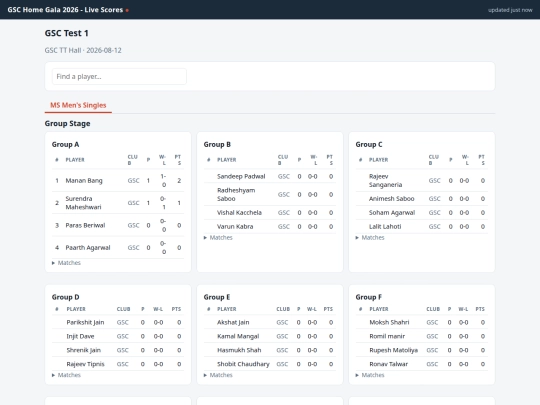This screenshot has width=540, height=405.
Task: Click Sandeep Padwal in Group B
Action: [241, 176]
